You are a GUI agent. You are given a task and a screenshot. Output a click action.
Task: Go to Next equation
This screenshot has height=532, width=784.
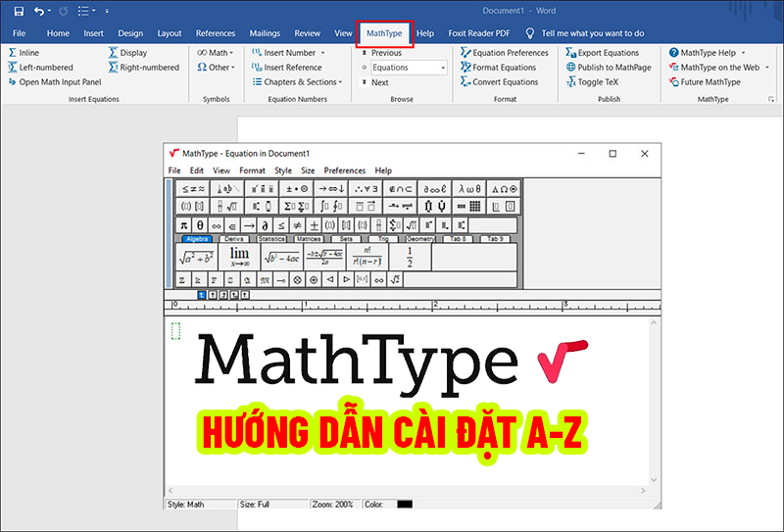(375, 82)
